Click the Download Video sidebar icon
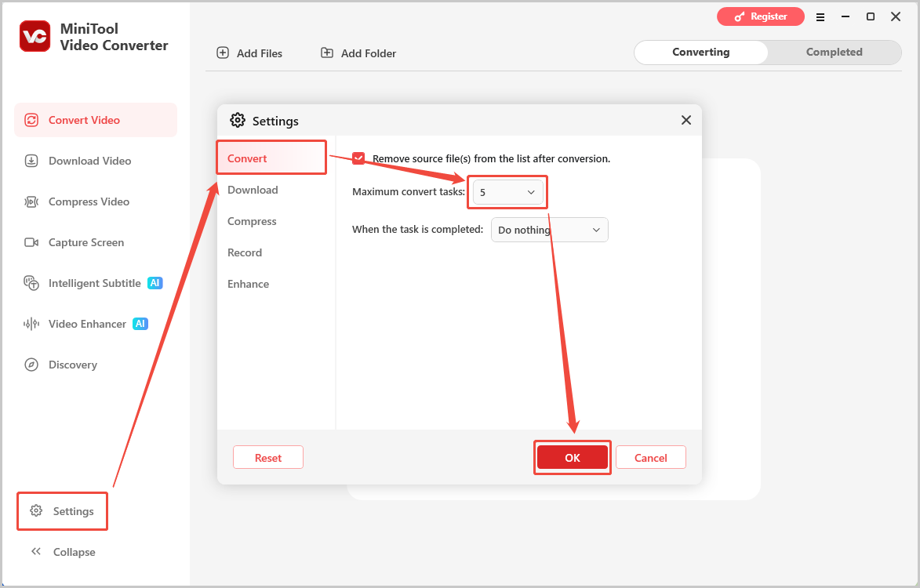 [x=31, y=161]
